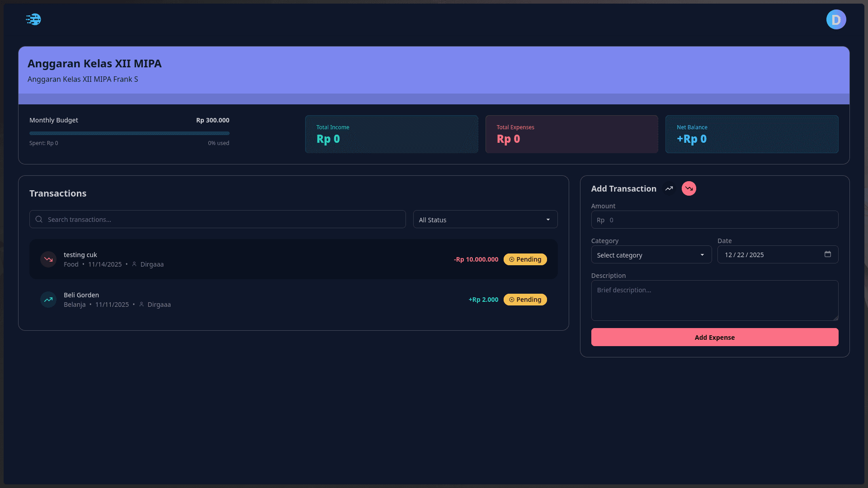Toggle Pending status on Beli Gorden transaction

pyautogui.click(x=525, y=299)
